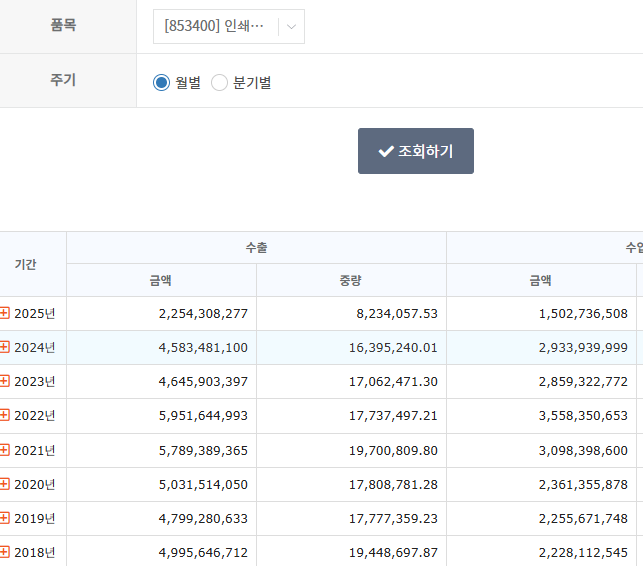
Task: Click the 수출 group header
Action: [256, 247]
